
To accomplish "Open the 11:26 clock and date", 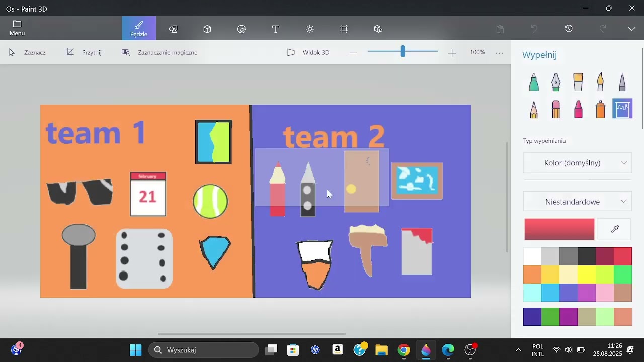I will [607, 350].
